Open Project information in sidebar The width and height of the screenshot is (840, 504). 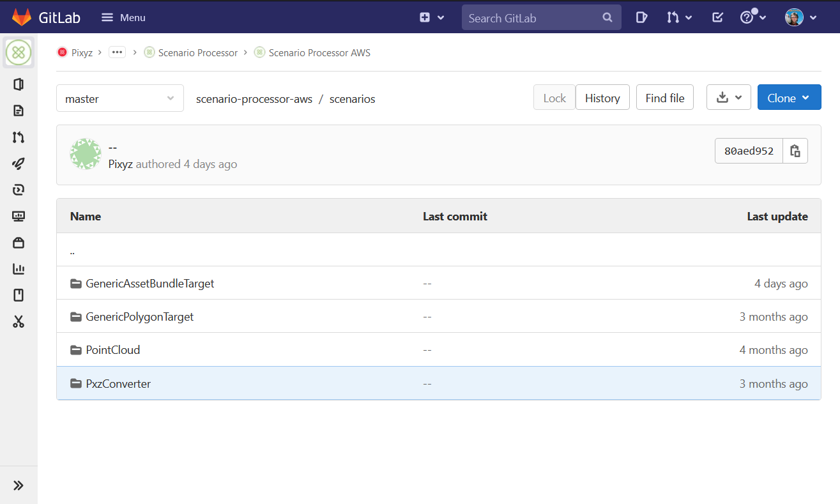coord(19,84)
